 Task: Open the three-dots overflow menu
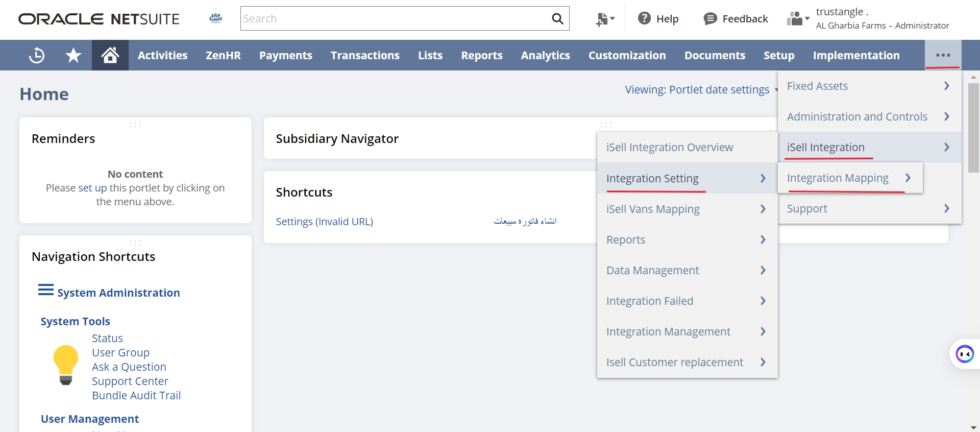(943, 55)
